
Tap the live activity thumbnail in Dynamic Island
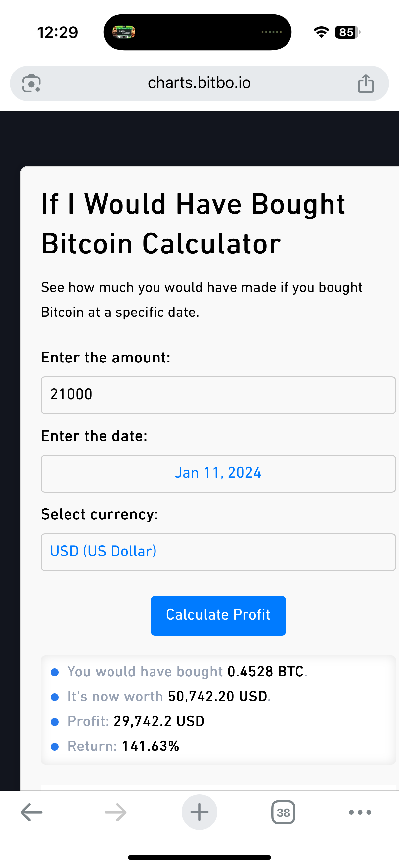(x=124, y=32)
